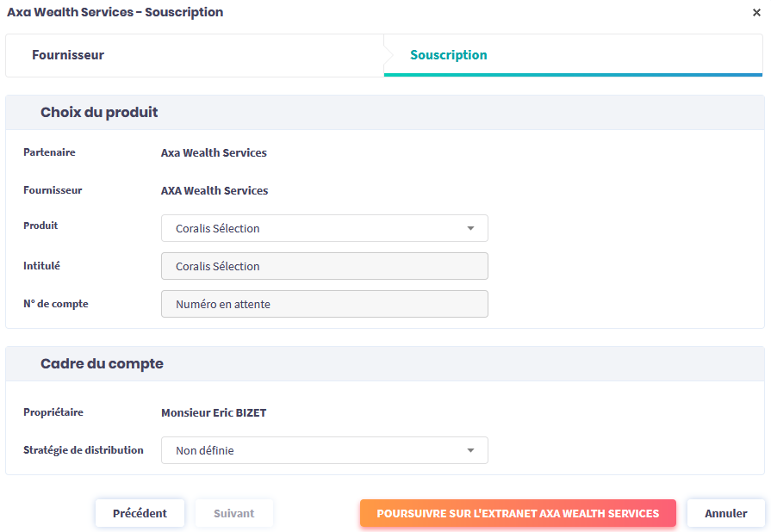Cancel with the Annuler button
771x532 pixels.
[x=725, y=513]
